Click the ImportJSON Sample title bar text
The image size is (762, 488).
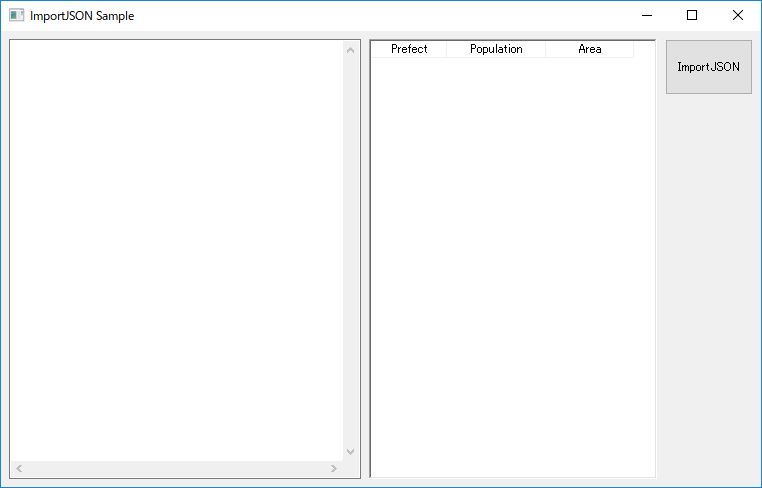click(82, 16)
